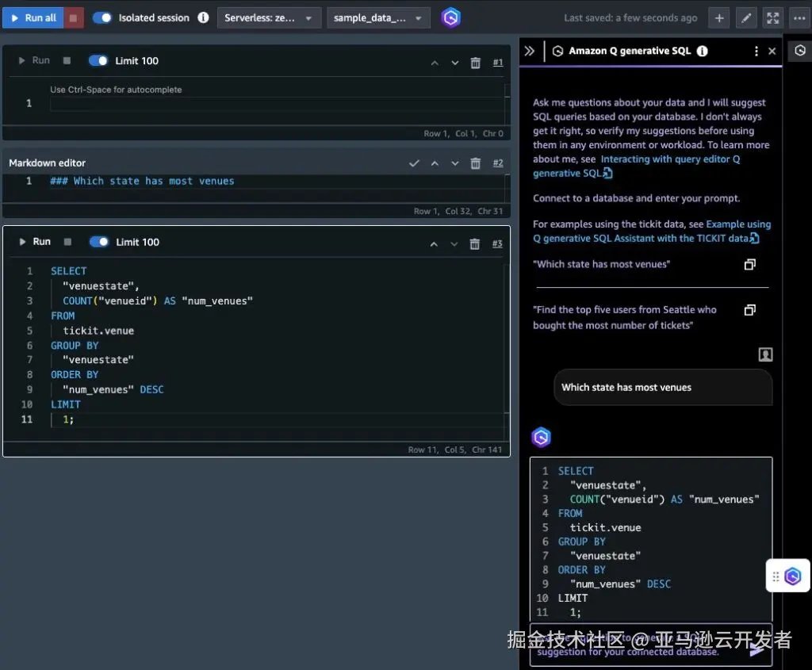Image resolution: width=812 pixels, height=670 pixels.
Task: Delete cell #1 with trash icon
Action: (476, 63)
